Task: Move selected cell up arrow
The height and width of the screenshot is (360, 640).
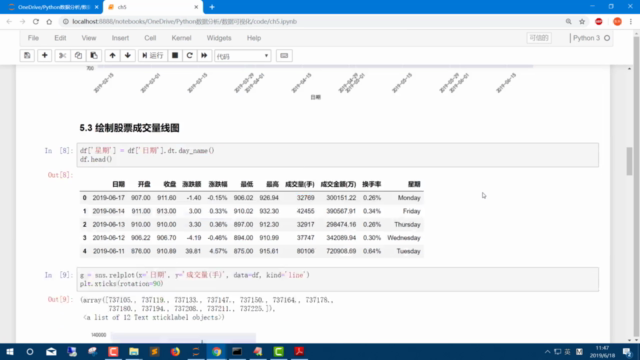Action: [x=112, y=56]
